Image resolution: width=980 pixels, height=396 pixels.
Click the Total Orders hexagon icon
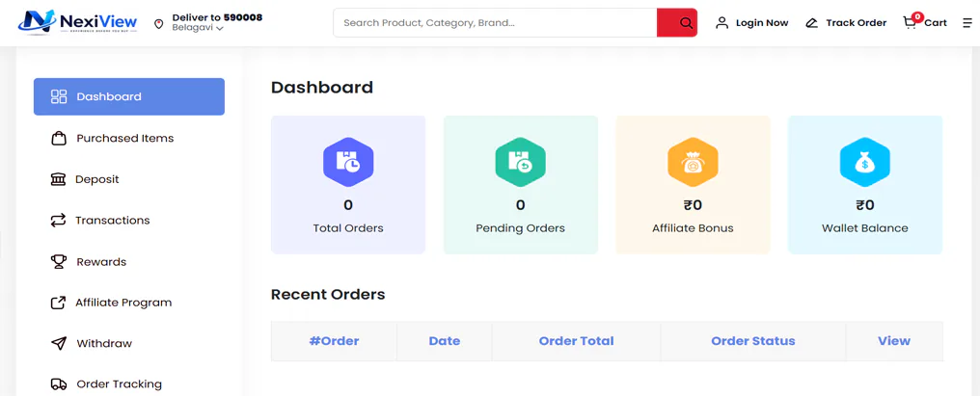(x=348, y=162)
